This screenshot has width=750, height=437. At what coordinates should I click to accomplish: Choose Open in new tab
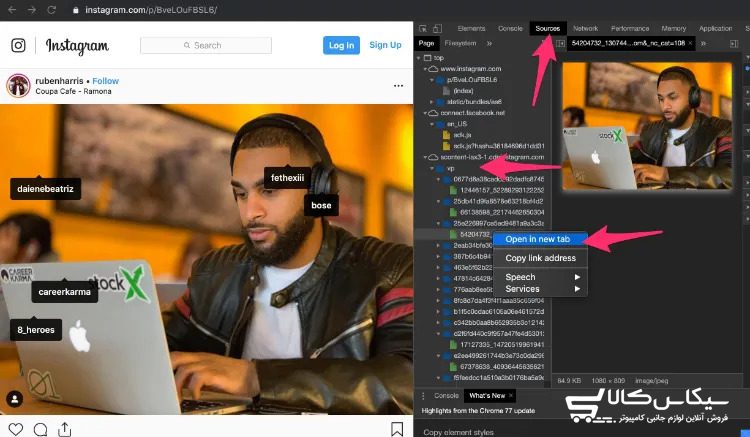pyautogui.click(x=538, y=239)
